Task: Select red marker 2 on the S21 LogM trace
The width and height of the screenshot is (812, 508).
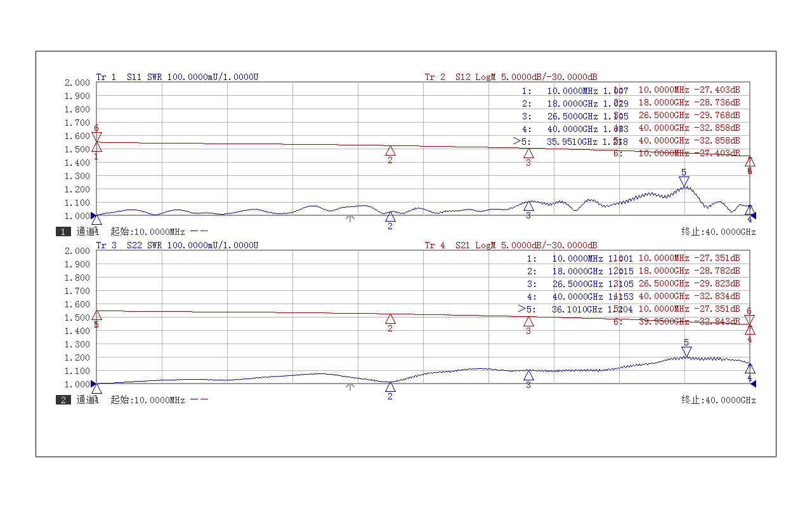Action: tap(390, 319)
